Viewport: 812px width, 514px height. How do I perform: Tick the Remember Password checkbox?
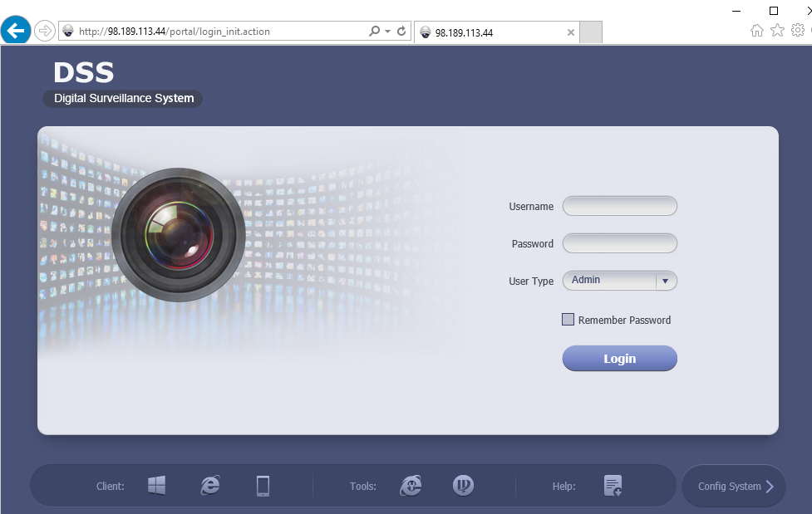(x=568, y=320)
